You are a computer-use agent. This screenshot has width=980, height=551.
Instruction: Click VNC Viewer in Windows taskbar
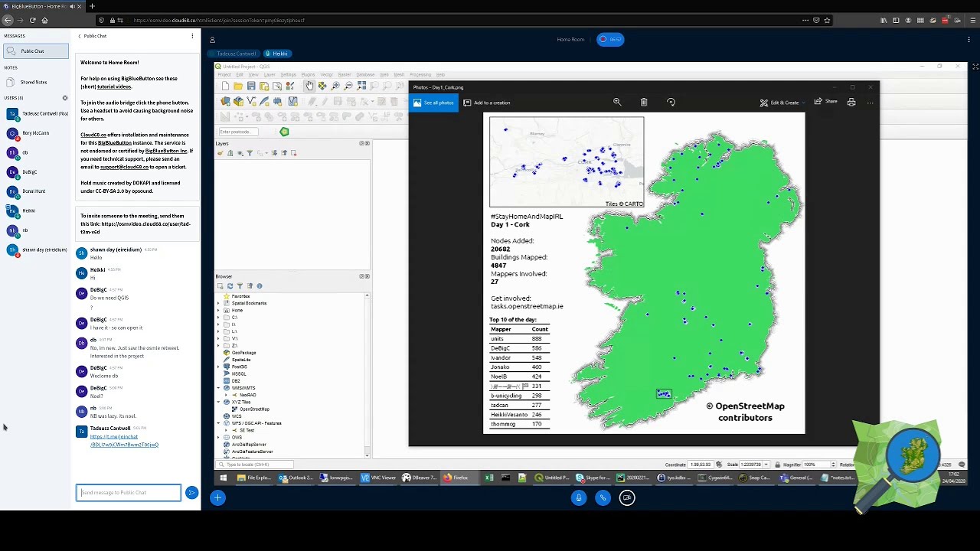pyautogui.click(x=377, y=478)
